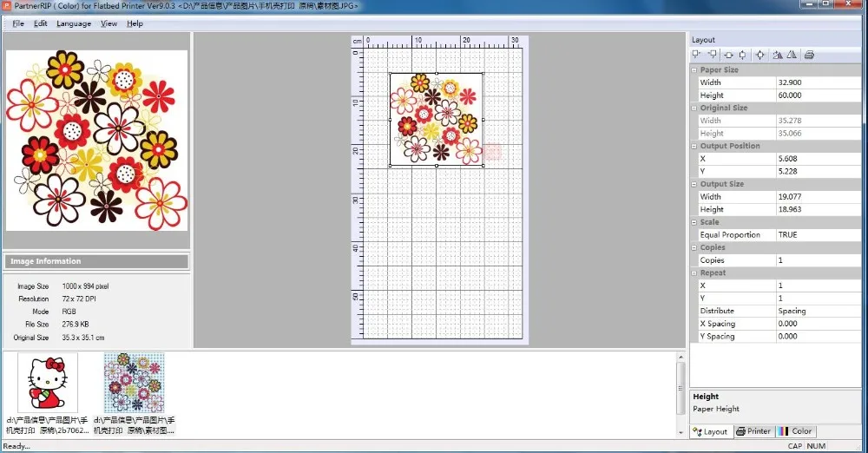Click the print icon in Layout toolbar
The image size is (868, 453).
(809, 55)
